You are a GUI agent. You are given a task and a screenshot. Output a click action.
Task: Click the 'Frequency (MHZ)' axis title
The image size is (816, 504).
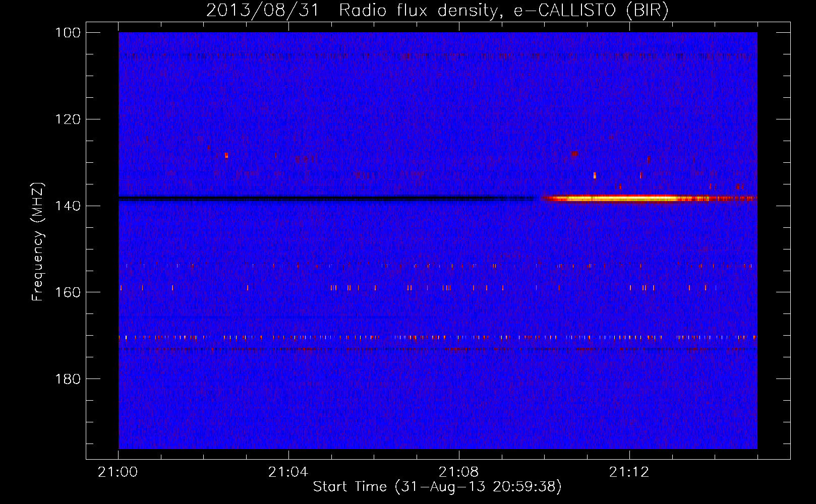[38, 242]
